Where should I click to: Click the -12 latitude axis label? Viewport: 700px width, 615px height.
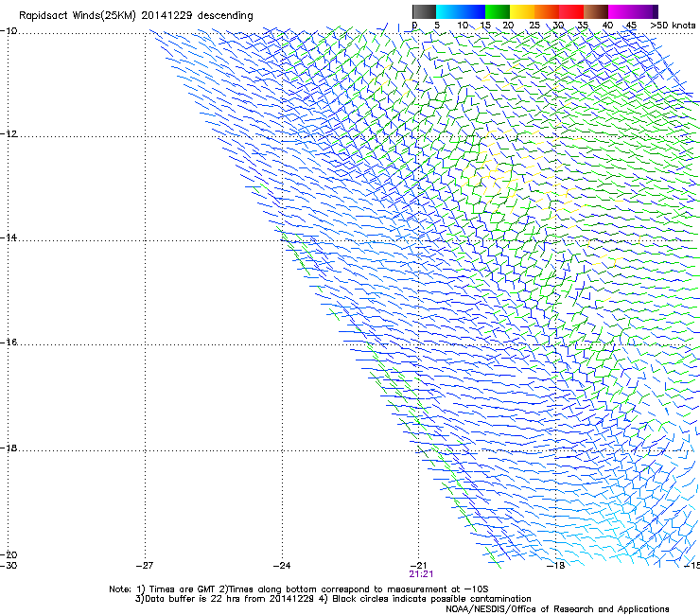9,134
